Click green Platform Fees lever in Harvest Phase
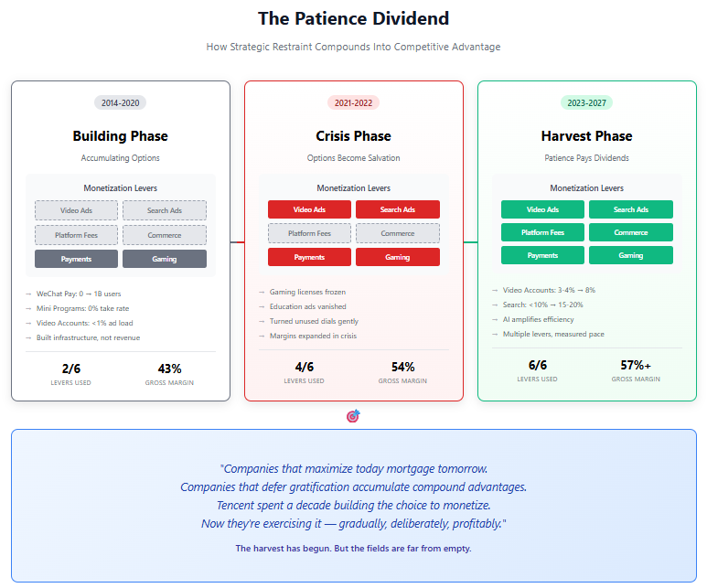The image size is (707, 588). click(x=542, y=232)
